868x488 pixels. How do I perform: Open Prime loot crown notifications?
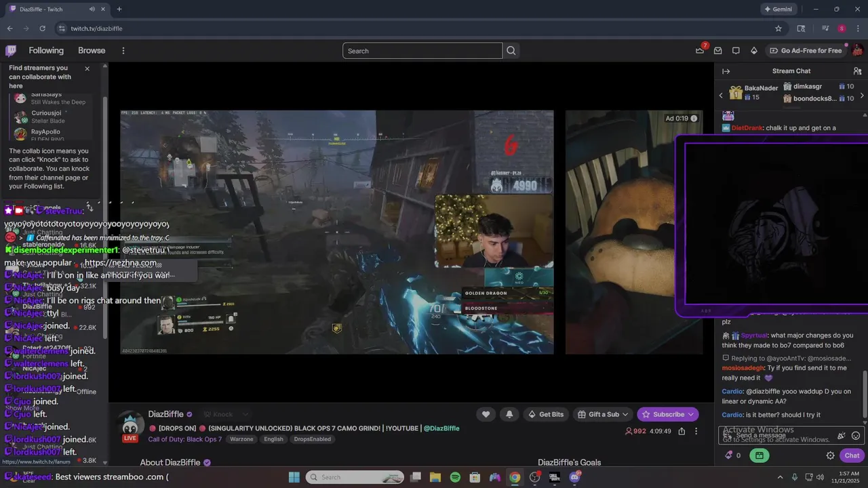coord(701,50)
